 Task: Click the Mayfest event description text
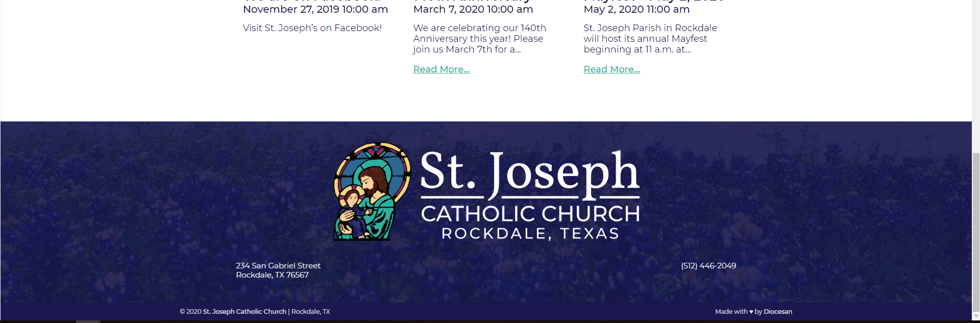pyautogui.click(x=650, y=39)
